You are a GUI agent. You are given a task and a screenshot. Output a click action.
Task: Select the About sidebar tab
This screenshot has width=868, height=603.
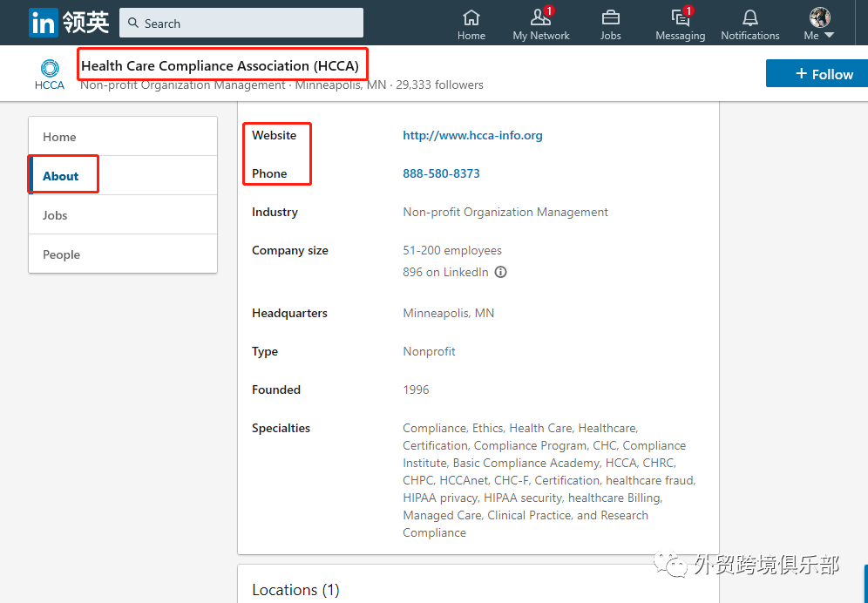(123, 175)
